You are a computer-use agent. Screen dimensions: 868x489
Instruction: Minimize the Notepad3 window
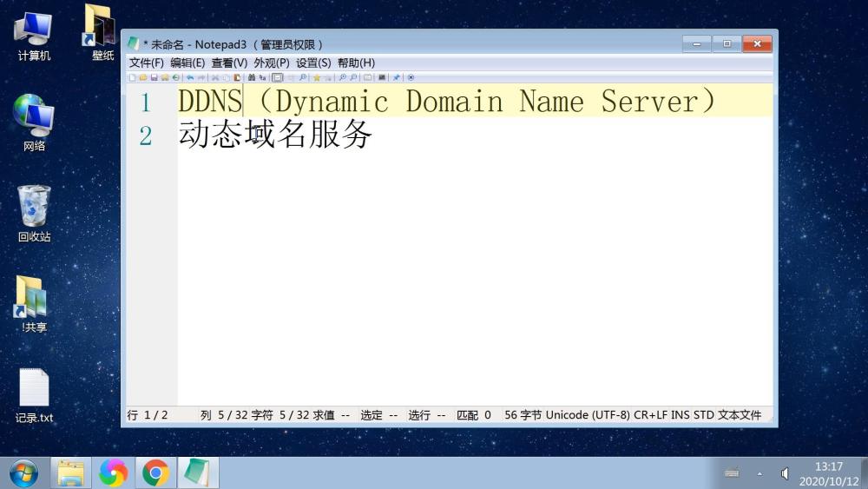coord(697,43)
